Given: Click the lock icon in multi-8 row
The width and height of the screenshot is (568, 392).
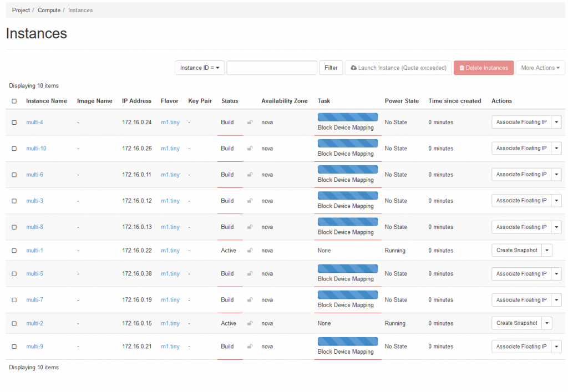Looking at the screenshot, I should coord(250,227).
